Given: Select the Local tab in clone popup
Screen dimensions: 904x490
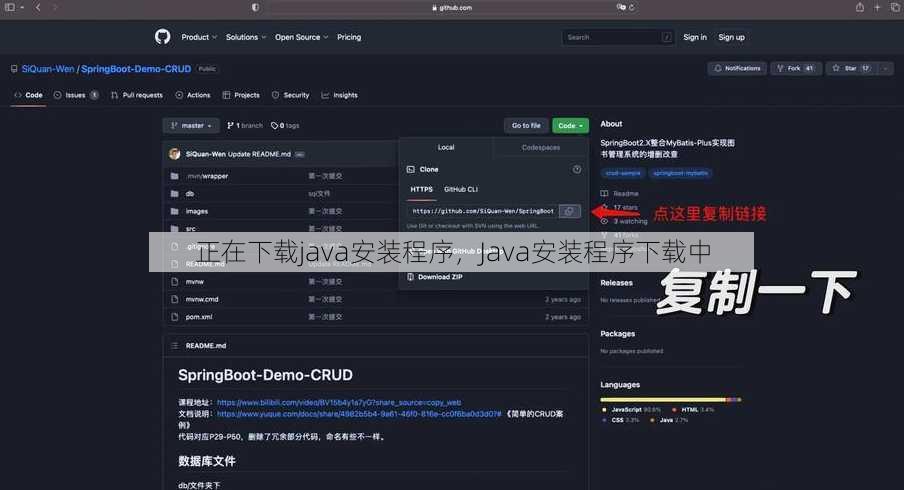Looking at the screenshot, I should pos(446,148).
